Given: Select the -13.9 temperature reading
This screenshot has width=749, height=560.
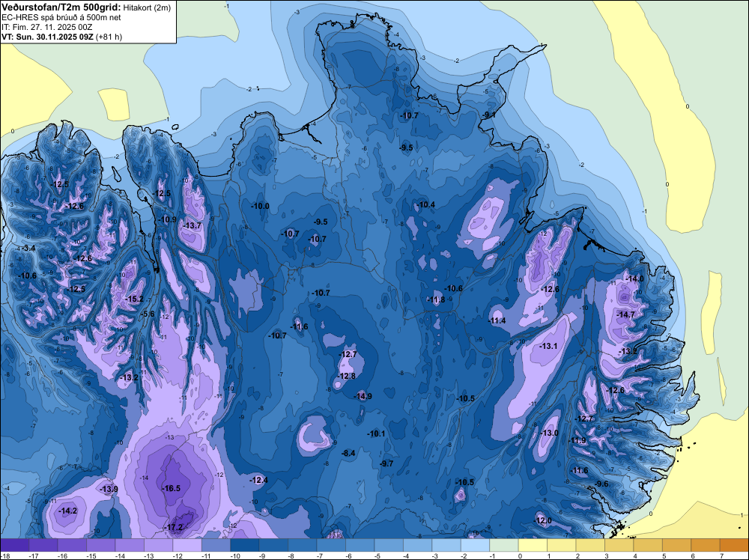Looking at the screenshot, I should tap(109, 490).
